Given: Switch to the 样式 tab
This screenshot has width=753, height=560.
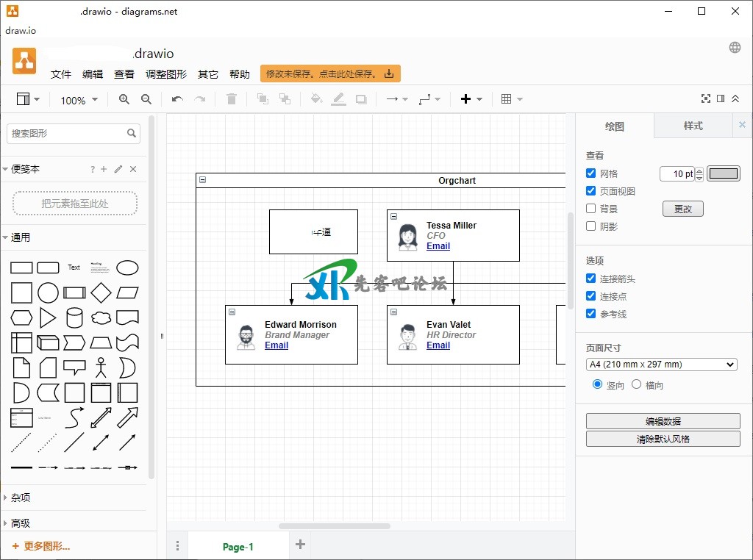Looking at the screenshot, I should [x=693, y=126].
